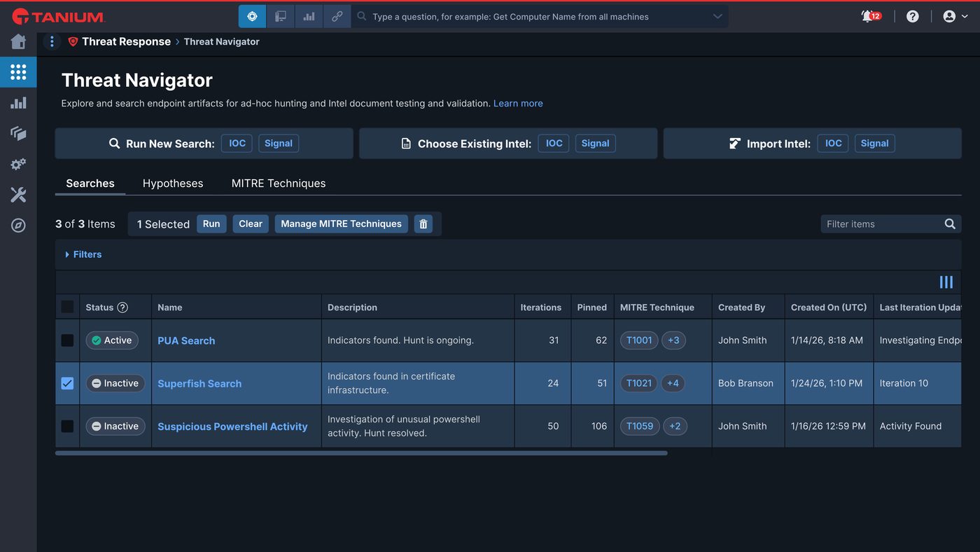Expand the +2 techniques badge
The image size is (980, 552).
(x=675, y=426)
